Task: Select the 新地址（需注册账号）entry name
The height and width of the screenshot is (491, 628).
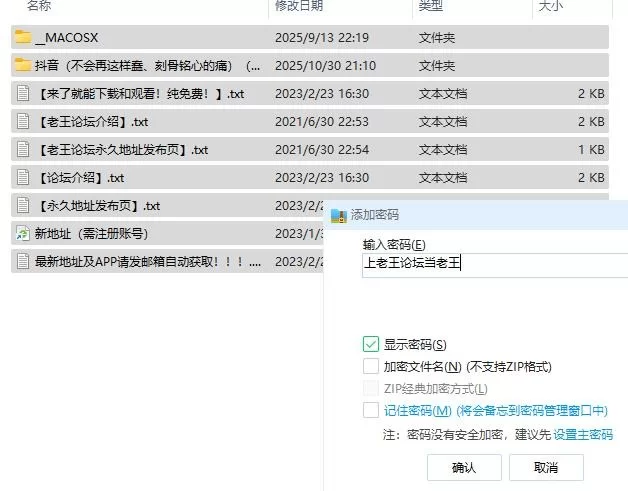Action: click(91, 233)
